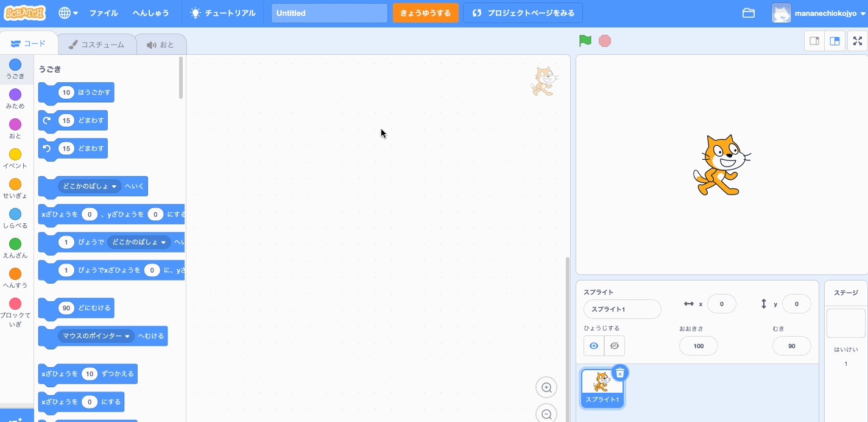Enter full screen stage mode

(x=857, y=41)
